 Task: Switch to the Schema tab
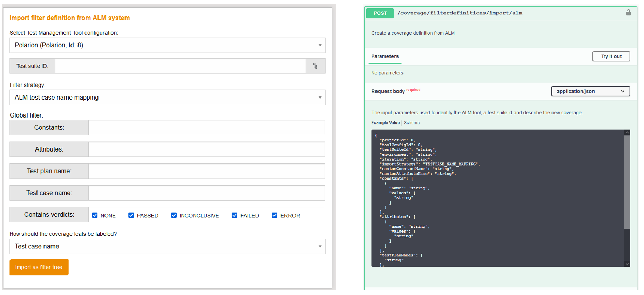[412, 123]
